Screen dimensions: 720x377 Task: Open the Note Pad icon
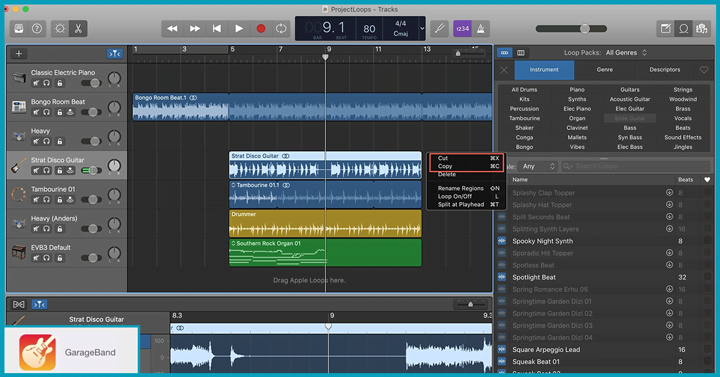[665, 28]
